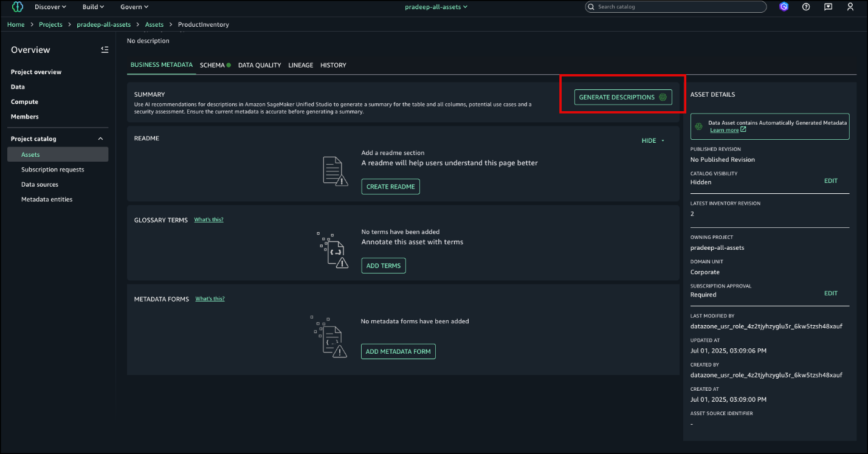Open the help question mark icon
The image size is (868, 454).
[806, 7]
